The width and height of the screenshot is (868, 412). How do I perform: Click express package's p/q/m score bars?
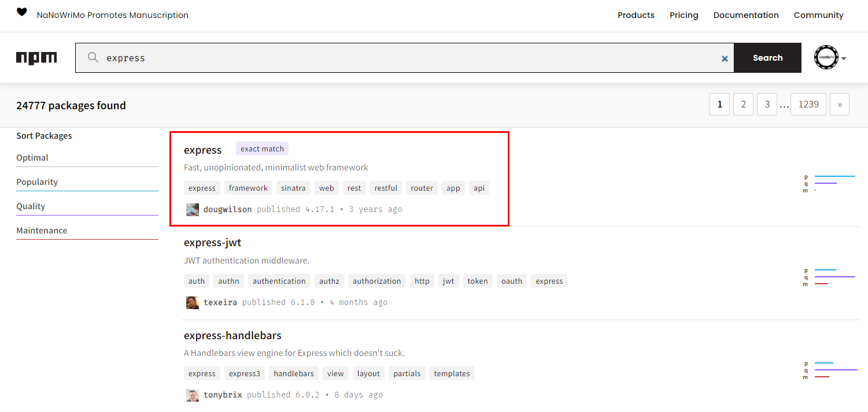(830, 183)
